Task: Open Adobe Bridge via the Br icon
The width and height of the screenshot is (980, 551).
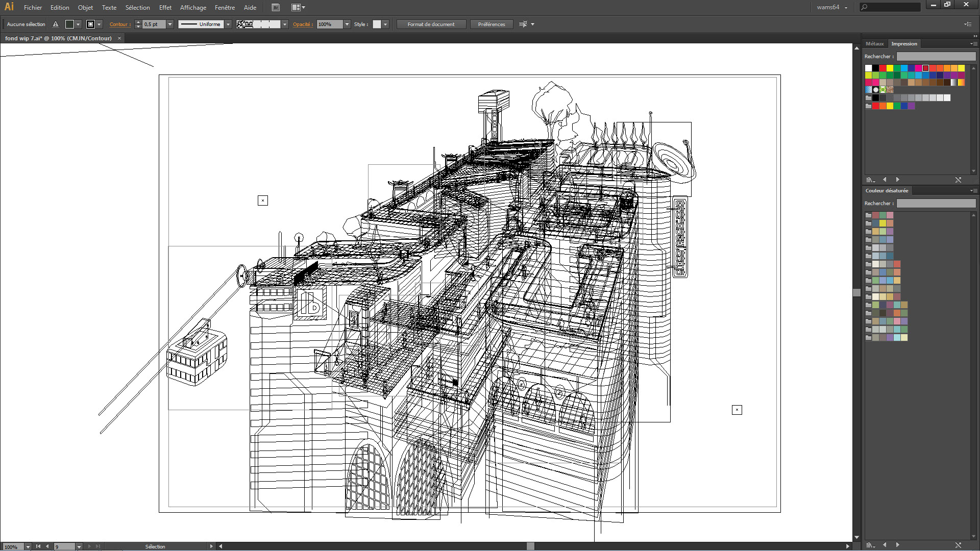Action: [276, 7]
